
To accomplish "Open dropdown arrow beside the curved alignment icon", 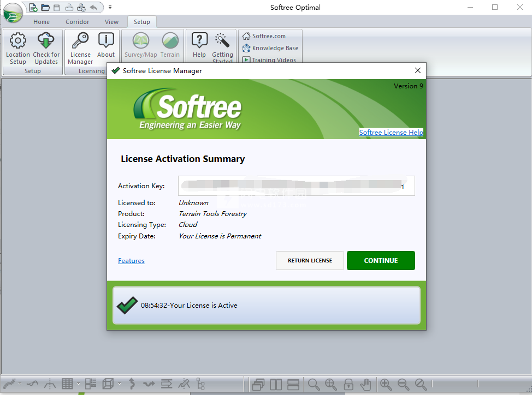I will (20, 384).
